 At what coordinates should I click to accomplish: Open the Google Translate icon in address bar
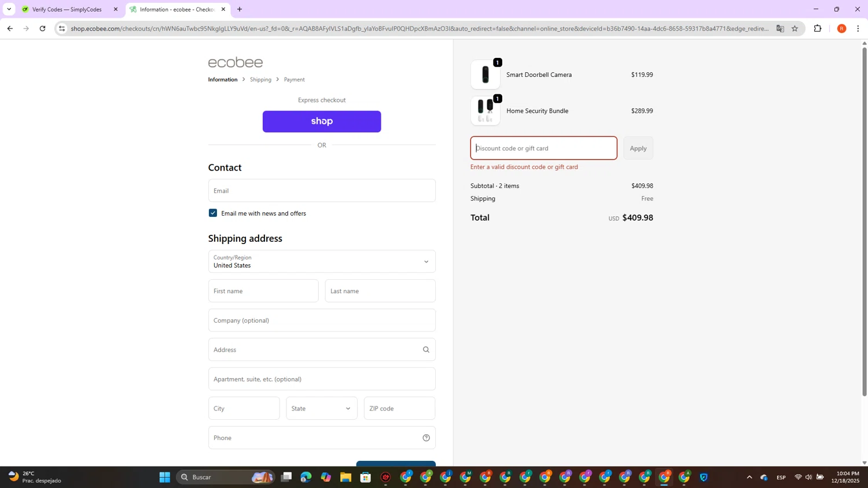point(780,28)
